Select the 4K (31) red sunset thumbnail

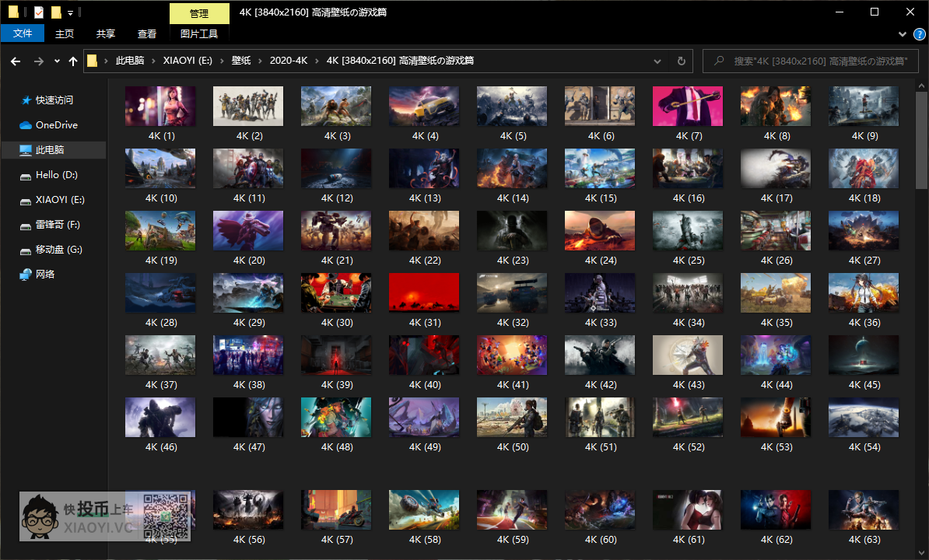424,293
